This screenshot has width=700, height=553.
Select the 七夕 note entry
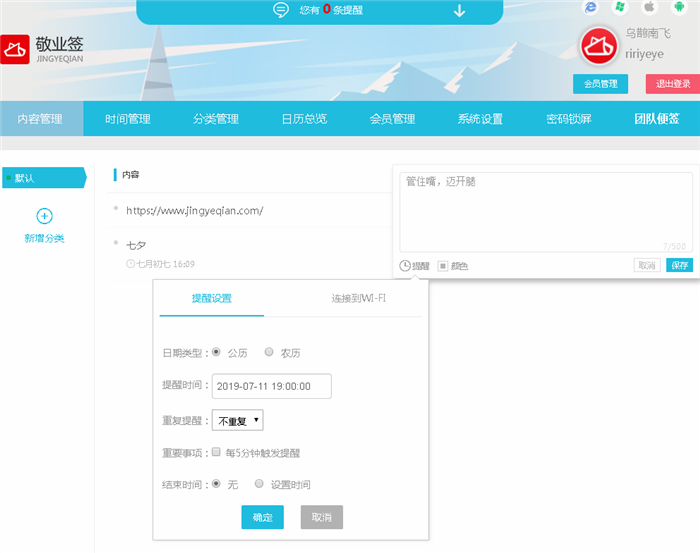(136, 245)
